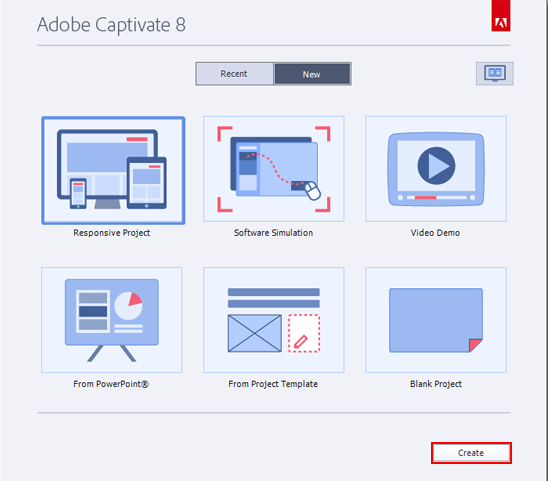The height and width of the screenshot is (481, 548).
Task: Click the 'Adobe Captivate 8' heading
Action: click(x=111, y=25)
